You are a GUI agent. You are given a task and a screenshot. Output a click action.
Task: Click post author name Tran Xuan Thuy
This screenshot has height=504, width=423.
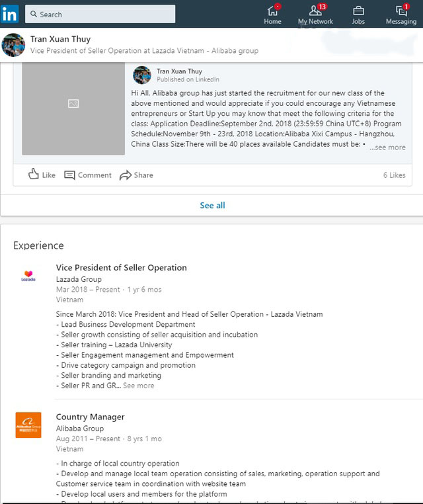179,71
